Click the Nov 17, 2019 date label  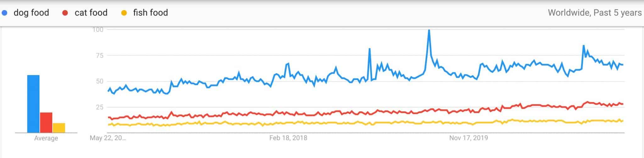tap(469, 138)
